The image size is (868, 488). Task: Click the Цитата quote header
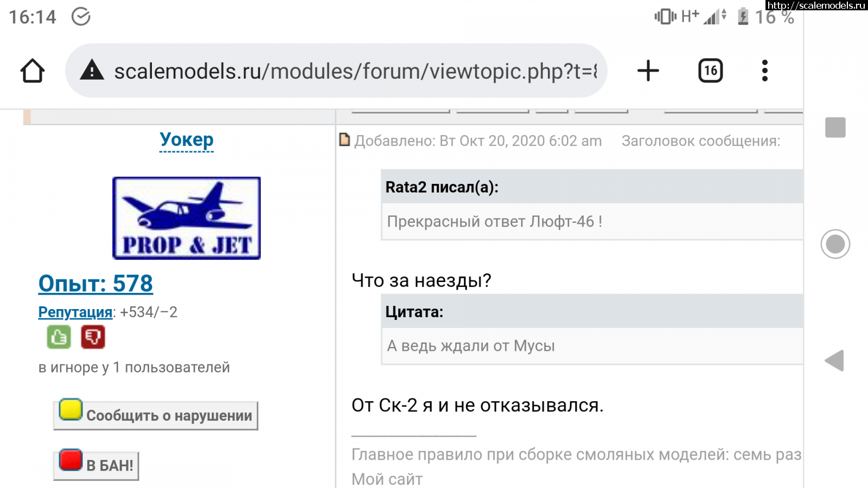592,312
